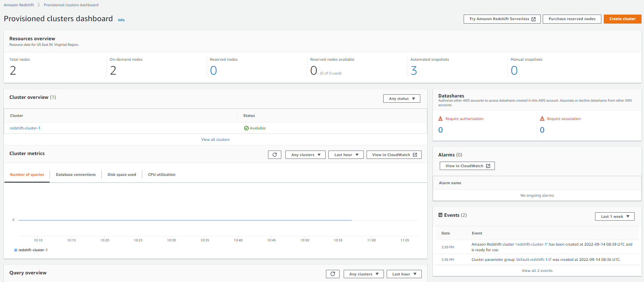Click the On-demand nodes value 2
This screenshot has height=282, width=644.
113,71
